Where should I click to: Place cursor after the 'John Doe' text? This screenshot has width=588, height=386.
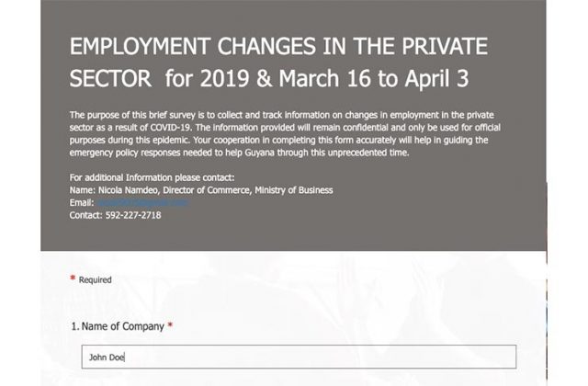[x=125, y=358]
